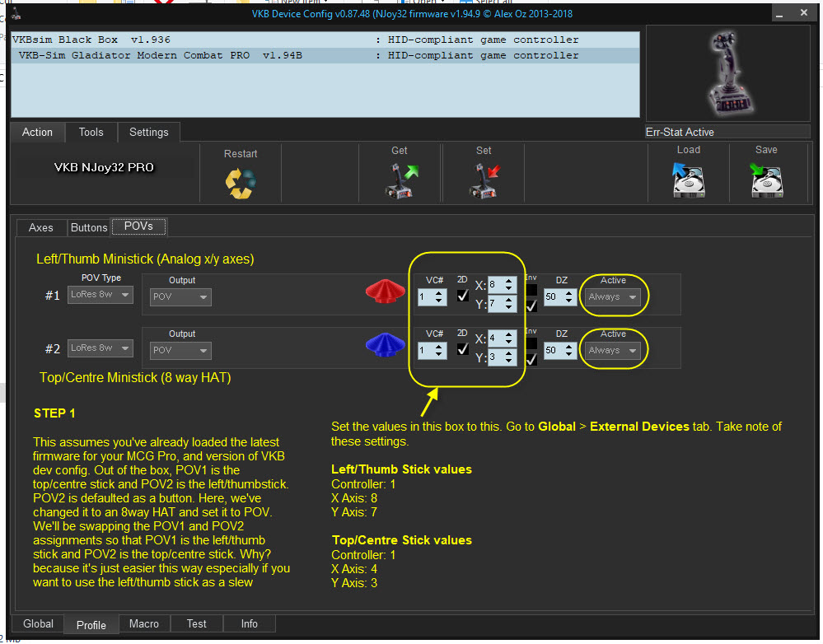Click the X axis field for POV #2
Screen dimensions: 823x644
(498, 338)
